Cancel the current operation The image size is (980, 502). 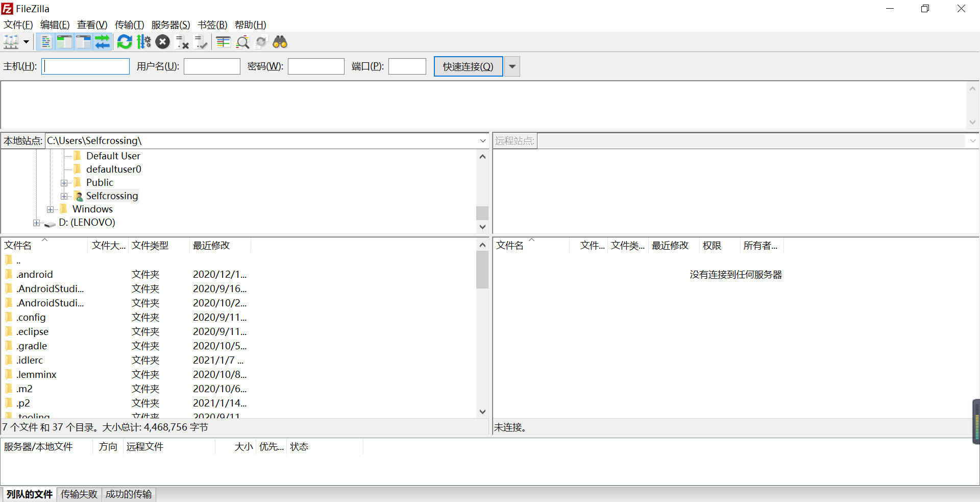click(x=162, y=42)
